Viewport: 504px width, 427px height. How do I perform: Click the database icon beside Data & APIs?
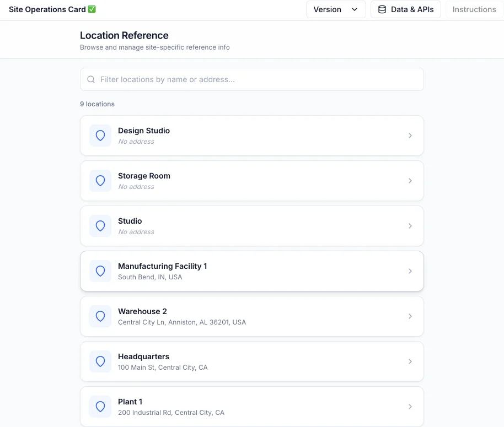pos(382,9)
